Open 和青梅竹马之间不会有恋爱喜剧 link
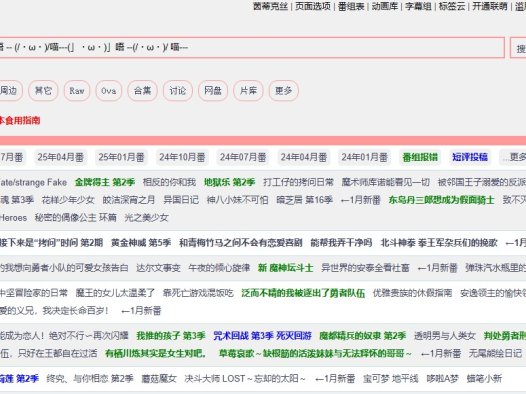The image size is (526, 394). 241,243
